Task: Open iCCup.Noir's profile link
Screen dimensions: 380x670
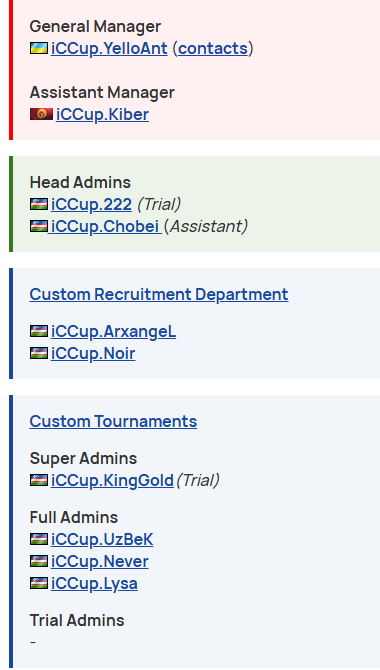Action: pyautogui.click(x=93, y=354)
